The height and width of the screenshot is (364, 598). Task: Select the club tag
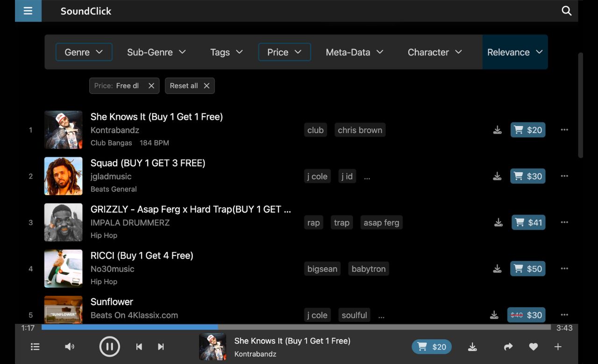[x=315, y=130]
